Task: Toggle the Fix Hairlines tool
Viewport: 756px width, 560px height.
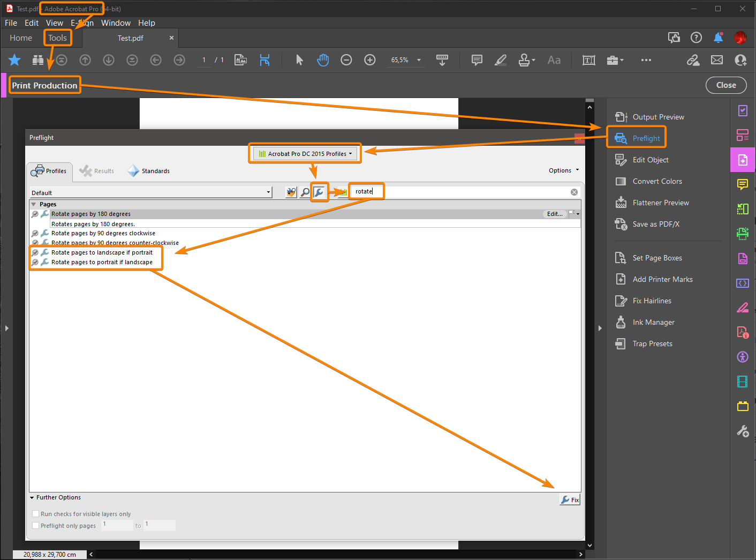Action: 651,301
